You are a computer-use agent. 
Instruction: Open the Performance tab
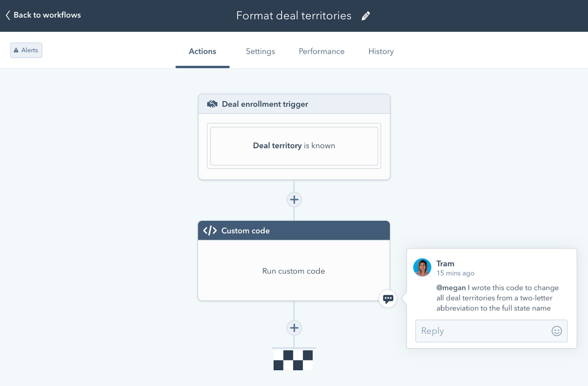click(x=321, y=51)
